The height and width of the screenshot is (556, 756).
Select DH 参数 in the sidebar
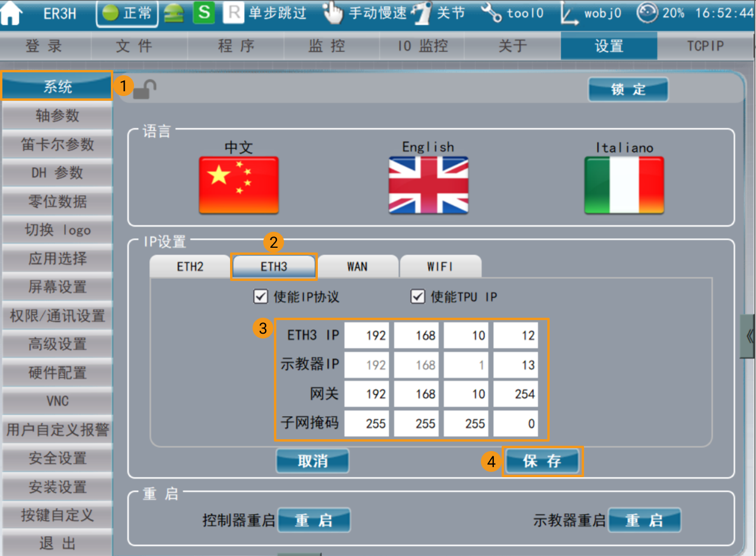tap(57, 172)
